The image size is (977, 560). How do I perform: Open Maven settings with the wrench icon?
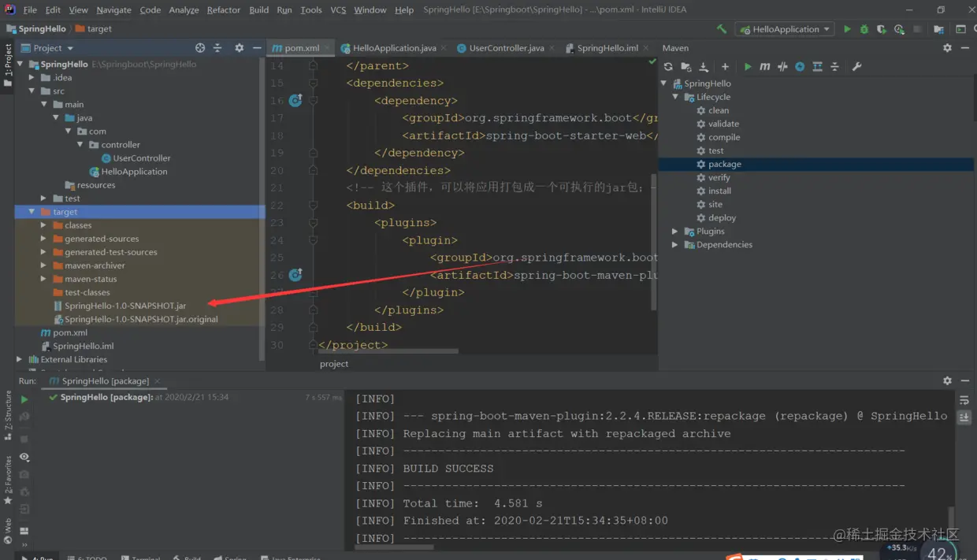tap(856, 66)
